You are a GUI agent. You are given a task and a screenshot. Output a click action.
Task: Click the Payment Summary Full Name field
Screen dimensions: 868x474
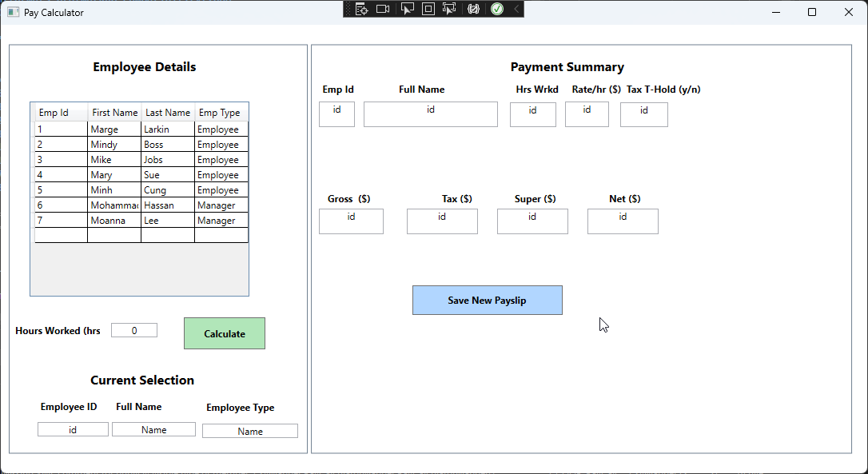[430, 114]
